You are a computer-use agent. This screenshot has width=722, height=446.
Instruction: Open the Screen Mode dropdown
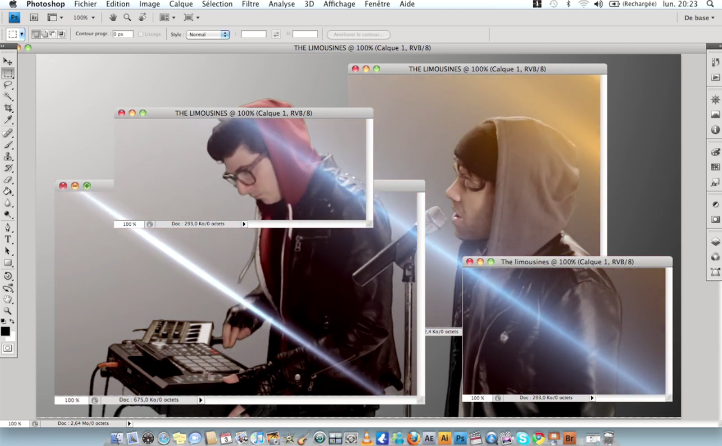pos(192,17)
